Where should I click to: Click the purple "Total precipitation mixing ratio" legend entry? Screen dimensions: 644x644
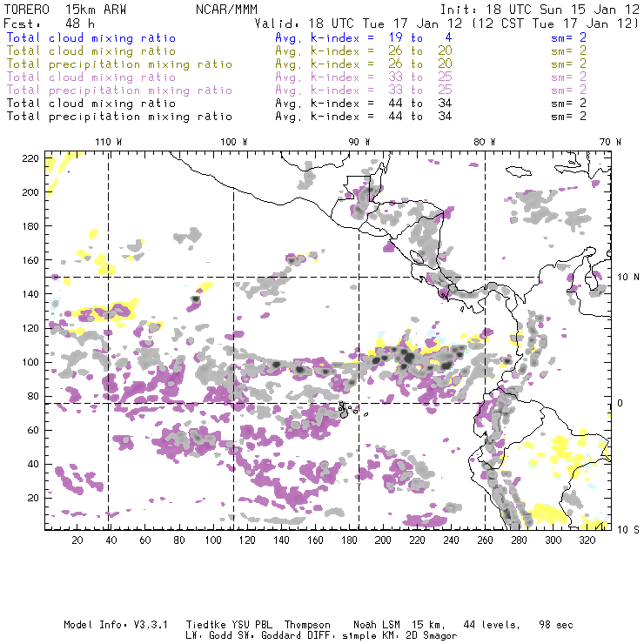(119, 91)
